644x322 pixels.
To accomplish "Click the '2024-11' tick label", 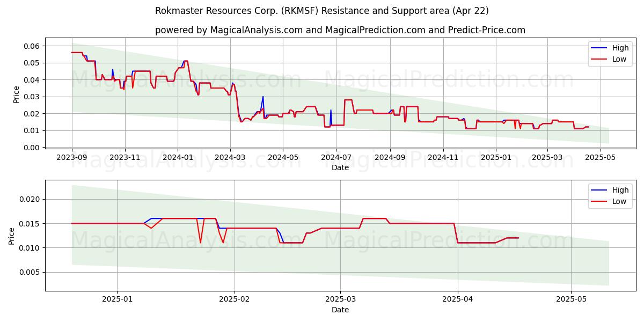I will point(443,157).
